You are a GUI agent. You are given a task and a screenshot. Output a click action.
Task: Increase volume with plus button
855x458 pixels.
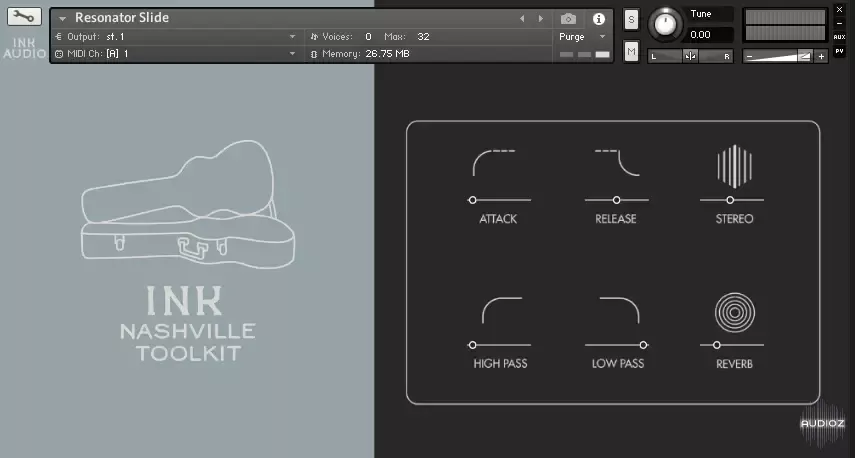point(821,56)
